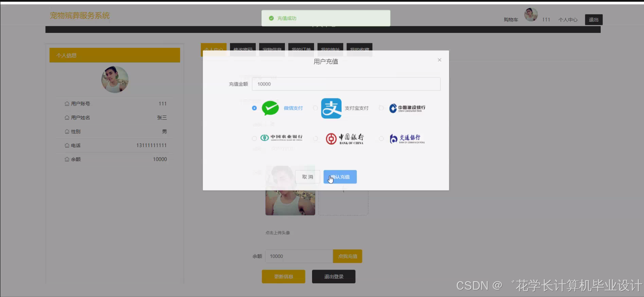Click the Bank of China logo
The image size is (644, 297).
pos(345,139)
